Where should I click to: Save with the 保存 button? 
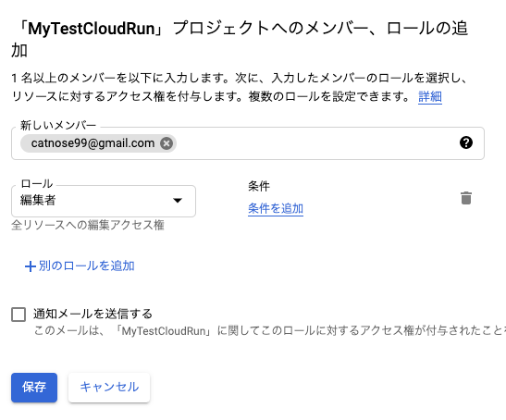34,388
